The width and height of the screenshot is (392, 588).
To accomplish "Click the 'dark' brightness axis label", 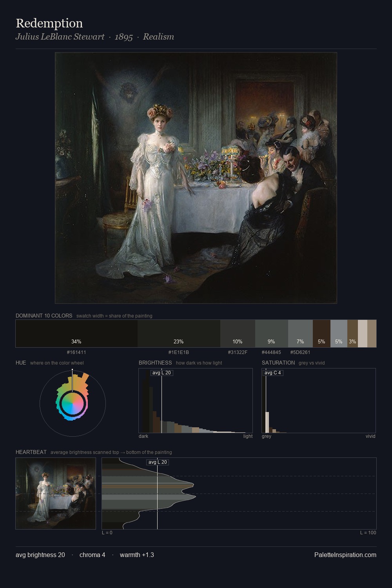I will tap(143, 436).
